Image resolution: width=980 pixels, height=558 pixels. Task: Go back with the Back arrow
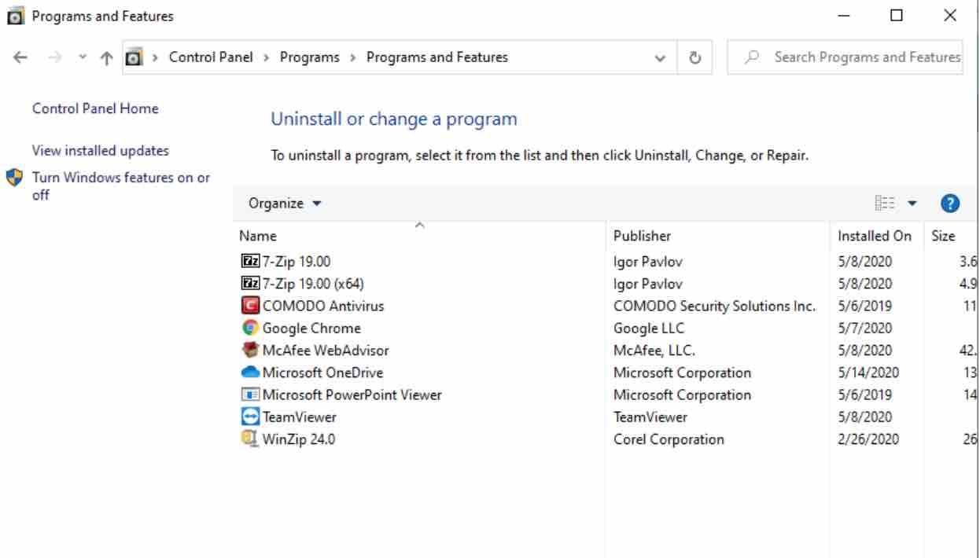[20, 57]
